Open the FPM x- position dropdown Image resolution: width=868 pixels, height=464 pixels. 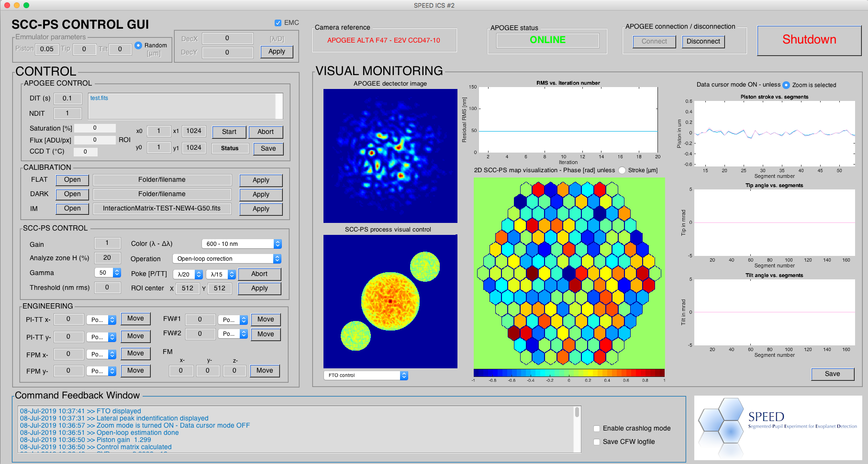click(x=101, y=354)
